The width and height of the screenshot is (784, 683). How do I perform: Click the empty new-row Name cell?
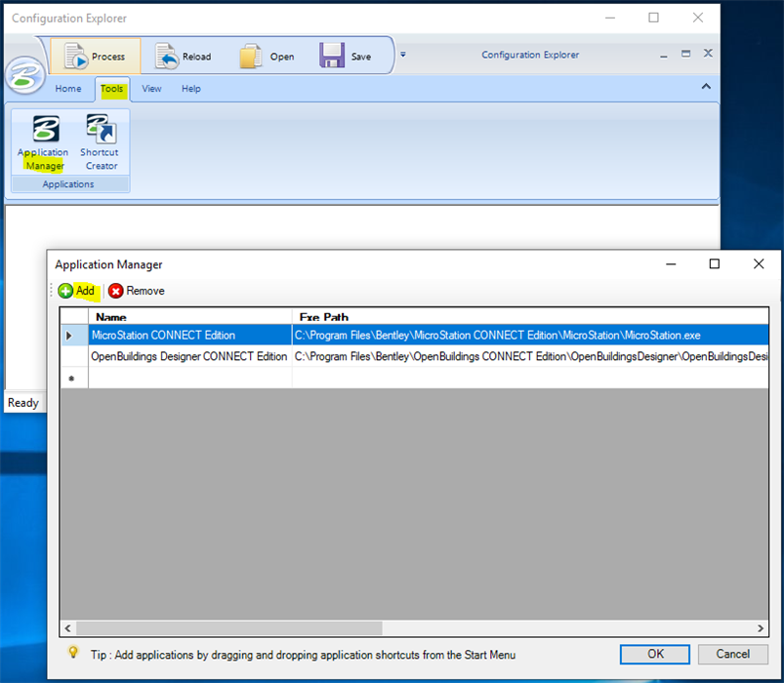tap(190, 378)
